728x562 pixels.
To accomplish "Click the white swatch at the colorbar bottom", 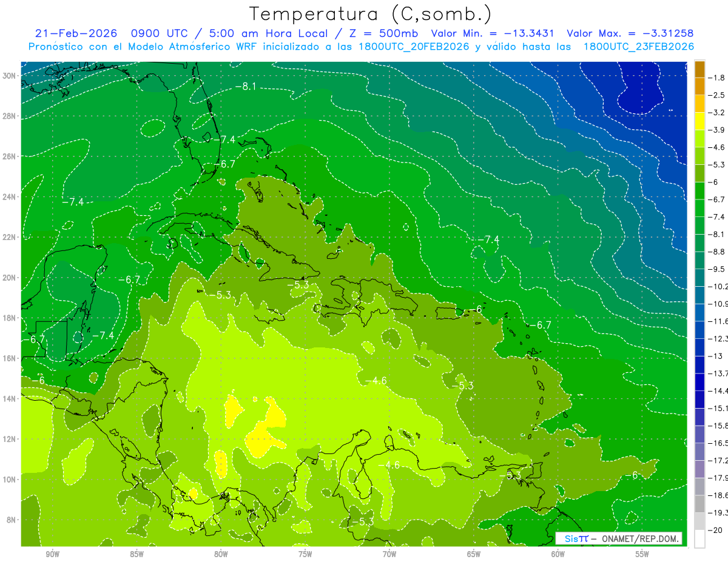I will coord(699,538).
